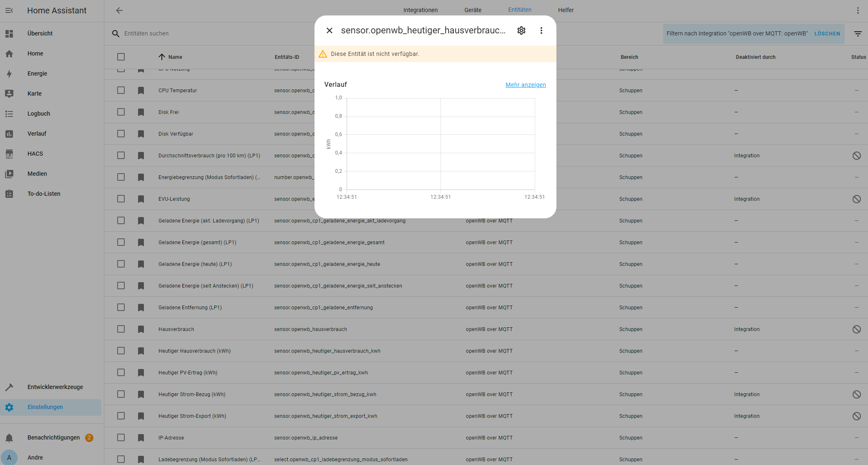Open Entwicklerwerkzeuge developer tools

coord(55,387)
